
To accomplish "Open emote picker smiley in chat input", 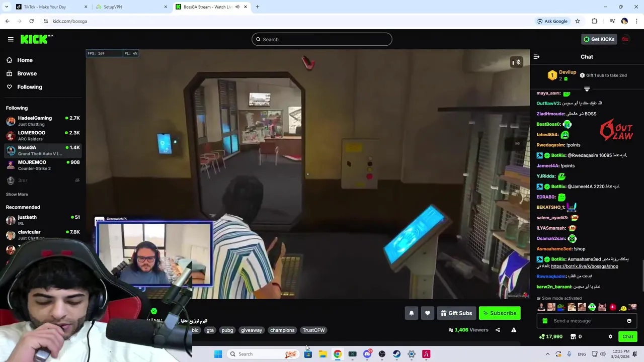I will [629, 321].
